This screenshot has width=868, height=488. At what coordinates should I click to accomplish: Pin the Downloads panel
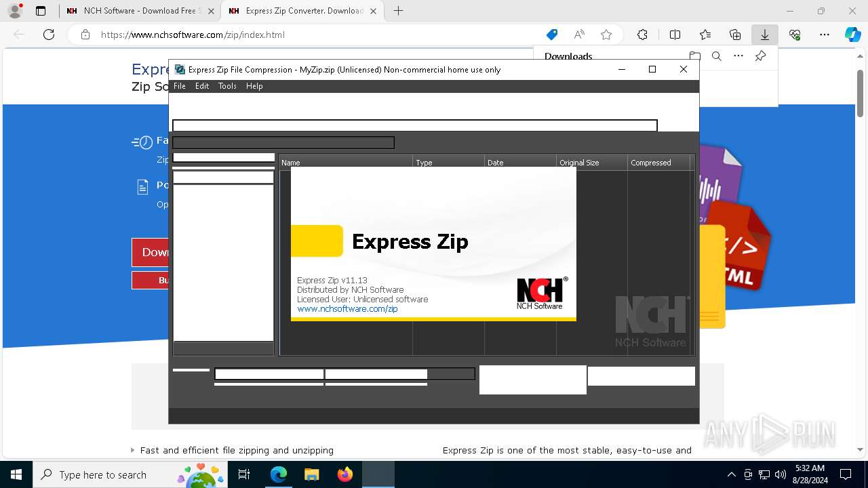point(761,56)
